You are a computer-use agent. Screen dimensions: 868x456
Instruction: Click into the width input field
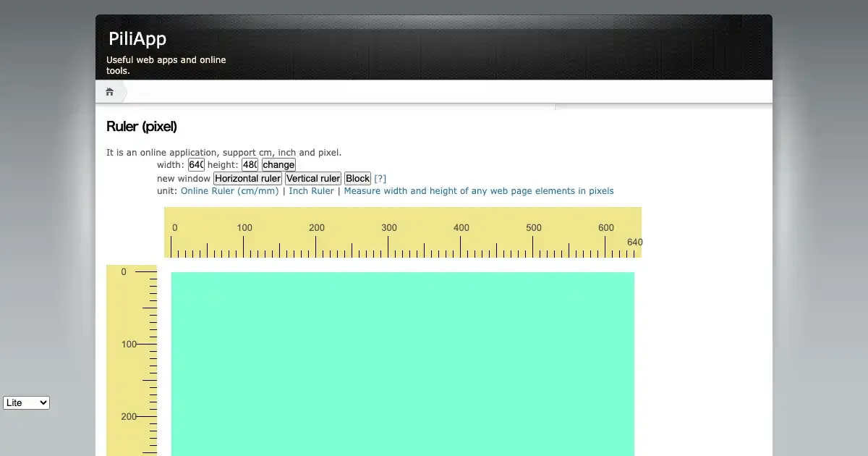pos(196,165)
